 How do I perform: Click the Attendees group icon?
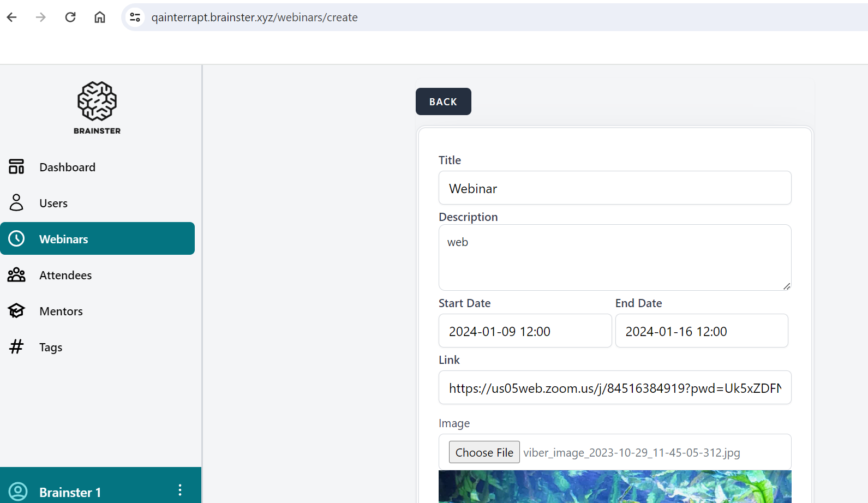tap(16, 275)
